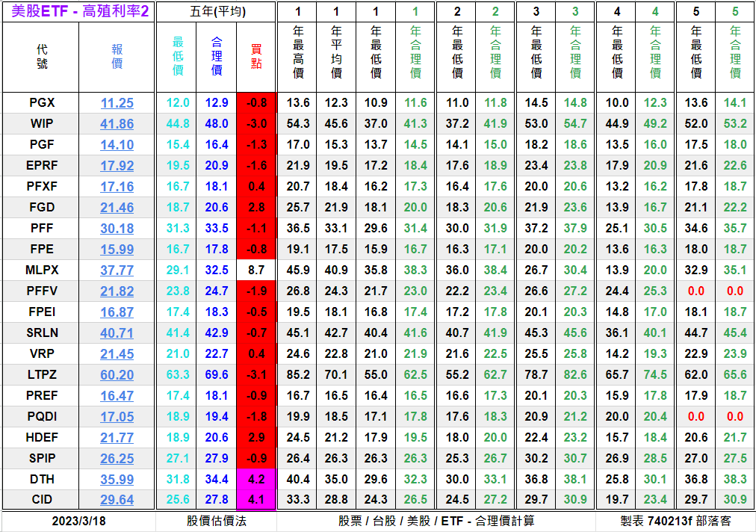
Task: Click the 報價 column header
Action: (x=117, y=57)
